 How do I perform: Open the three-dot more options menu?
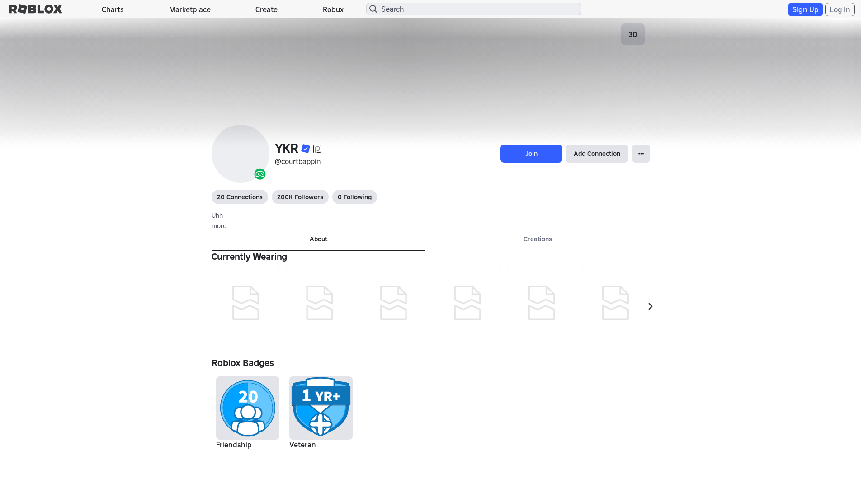click(641, 154)
